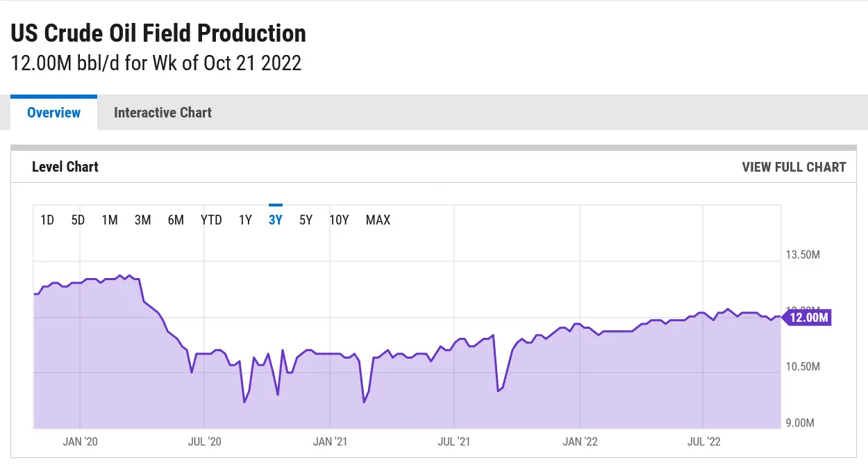The image size is (868, 465).
Task: Click the purple 12.00M value flag
Action: pyautogui.click(x=809, y=318)
